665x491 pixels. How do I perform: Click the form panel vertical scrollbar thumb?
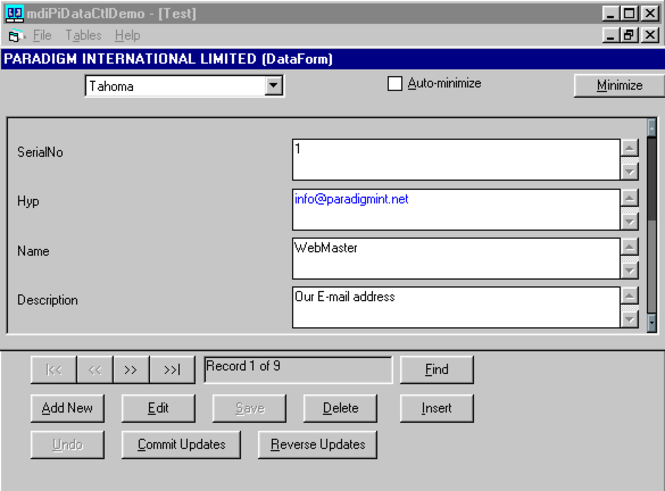coord(652,179)
